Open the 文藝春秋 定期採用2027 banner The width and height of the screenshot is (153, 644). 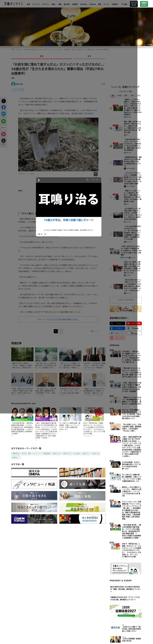[126, 611]
